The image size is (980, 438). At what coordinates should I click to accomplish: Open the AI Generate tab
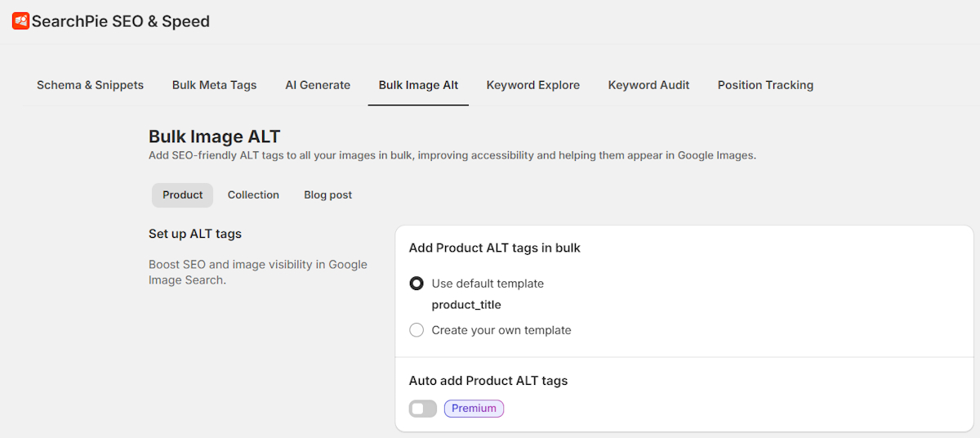318,85
